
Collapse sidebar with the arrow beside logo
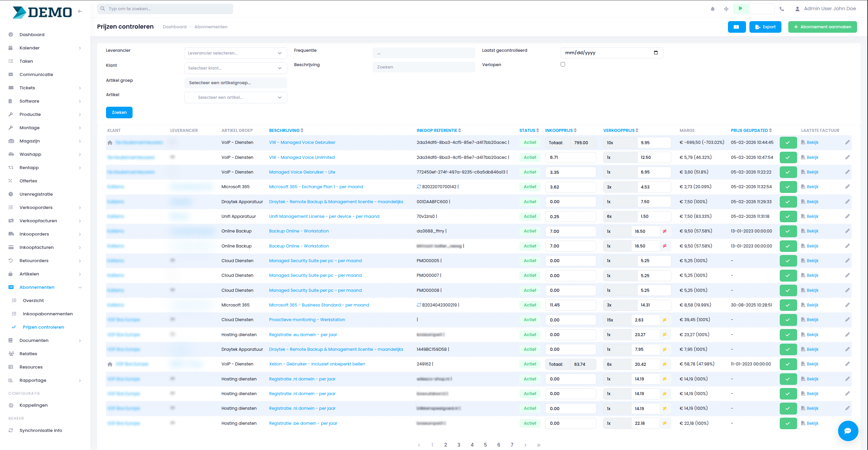click(80, 11)
